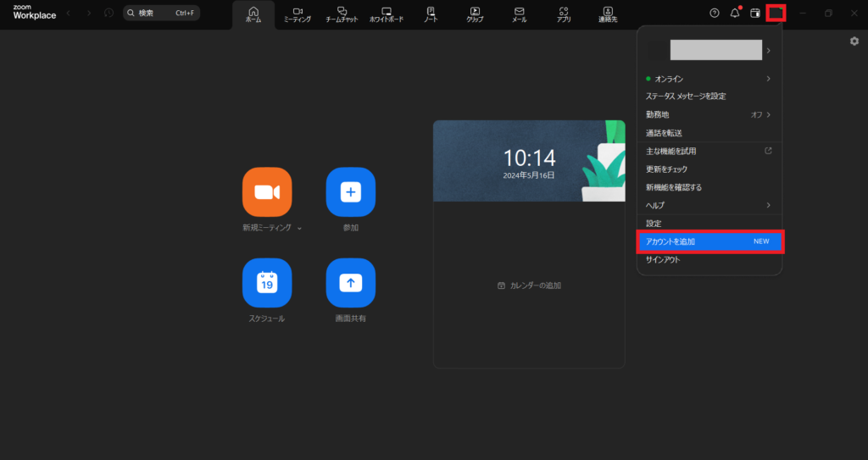The width and height of the screenshot is (868, 460).
Task: Click the search field
Action: click(162, 14)
